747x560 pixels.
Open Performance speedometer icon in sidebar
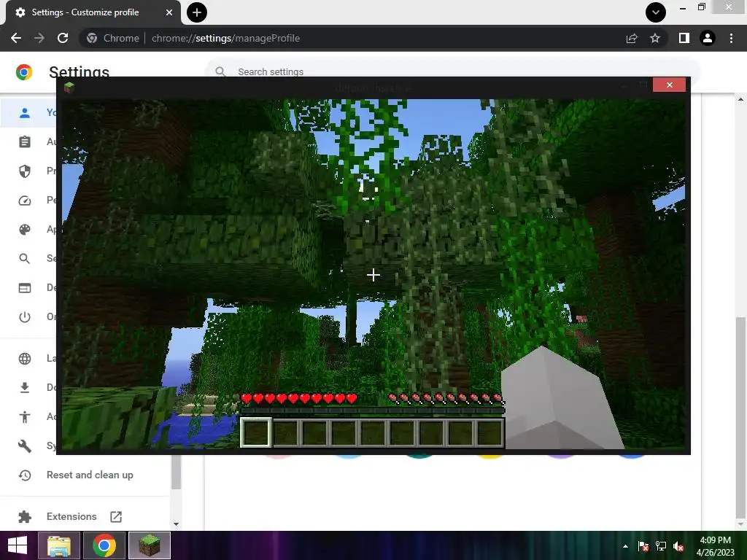[x=25, y=201]
